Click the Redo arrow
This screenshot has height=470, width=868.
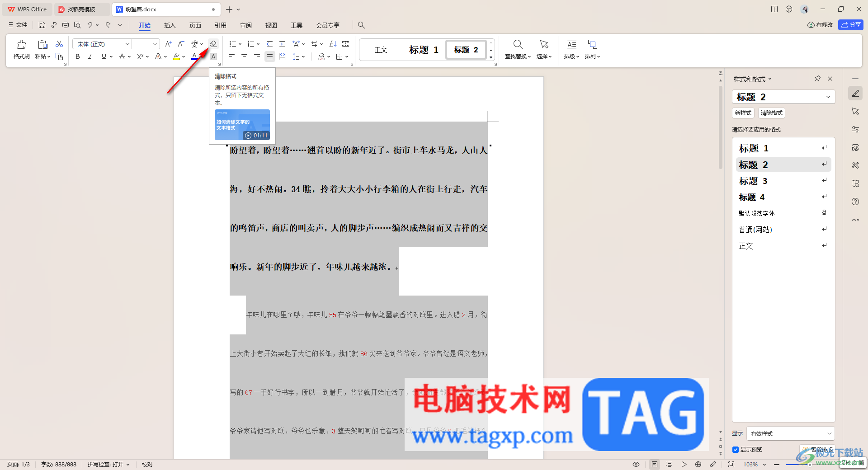[x=108, y=25]
